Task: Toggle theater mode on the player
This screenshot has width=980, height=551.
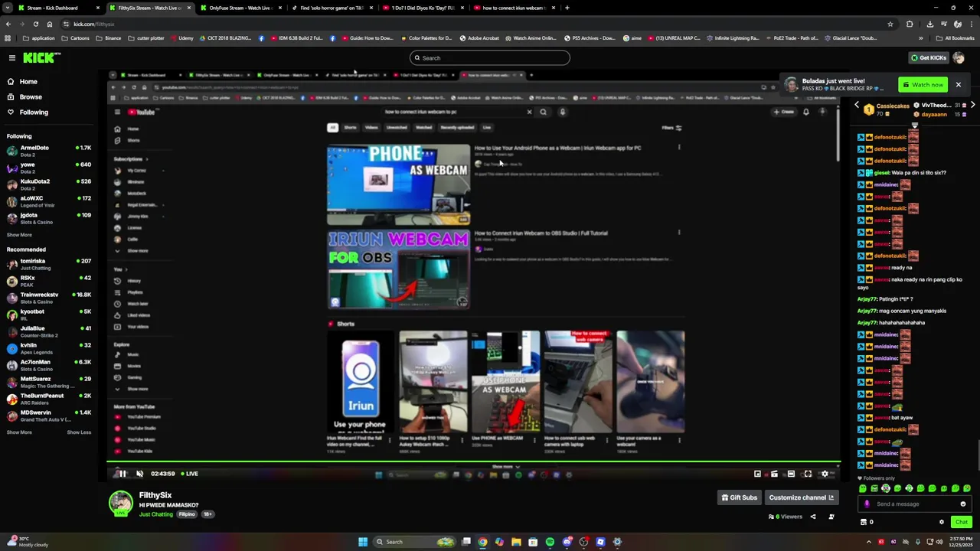Action: 791,474
